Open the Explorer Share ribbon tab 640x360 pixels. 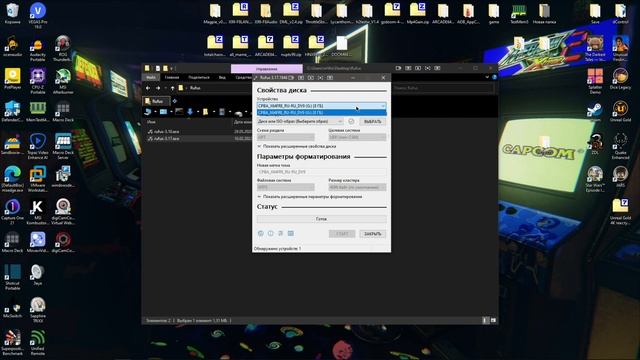point(199,77)
